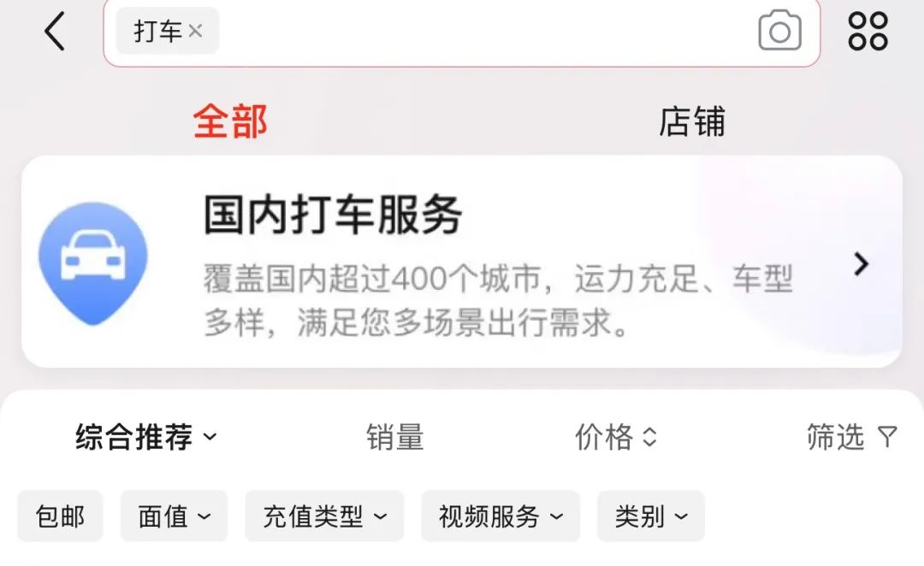Toggle the 价格 sort arrows
This screenshot has width=924, height=566.
tap(649, 437)
